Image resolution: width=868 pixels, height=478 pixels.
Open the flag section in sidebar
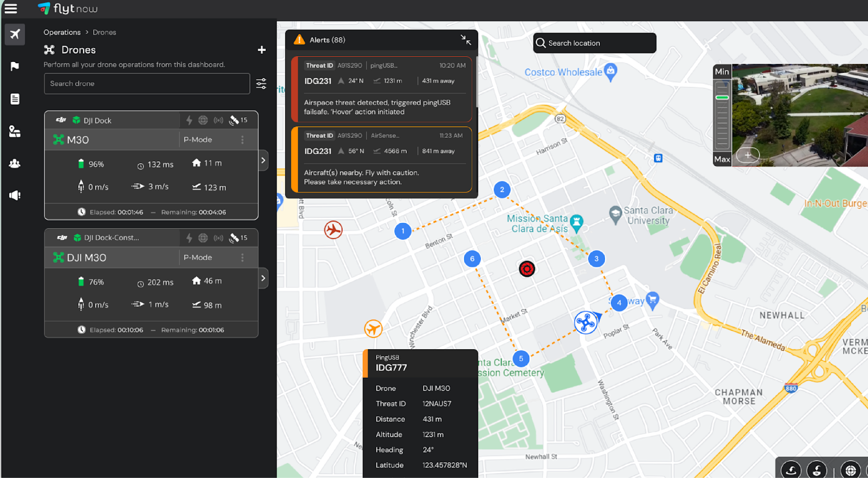point(15,66)
